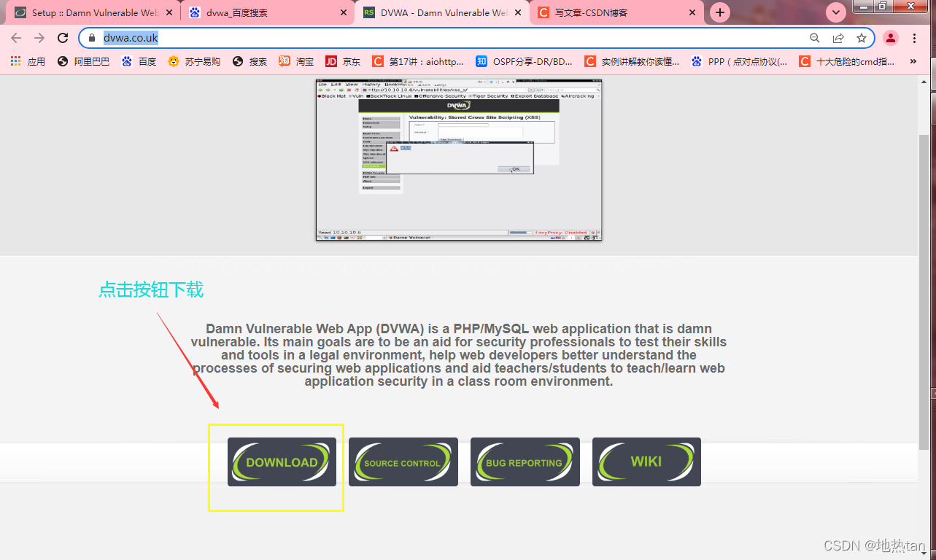
Task: Open the PPP（点对点协议 bookmark
Action: click(x=740, y=62)
